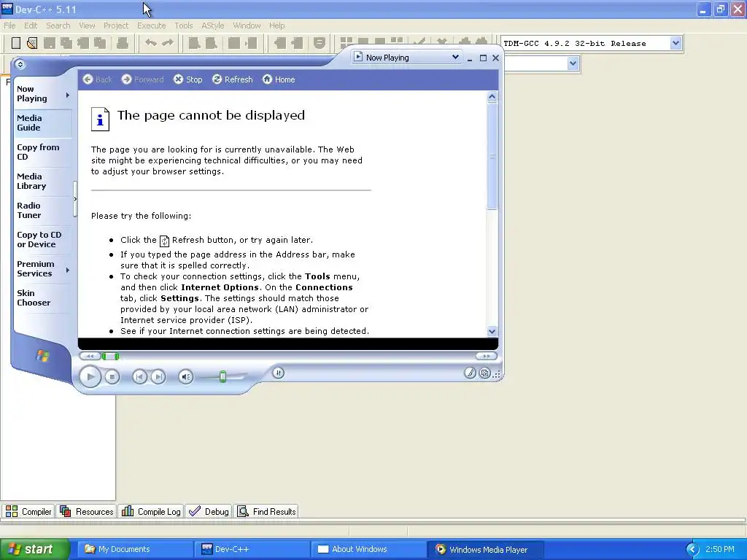Mute the Media Player sound
747x560 pixels.
186,377
